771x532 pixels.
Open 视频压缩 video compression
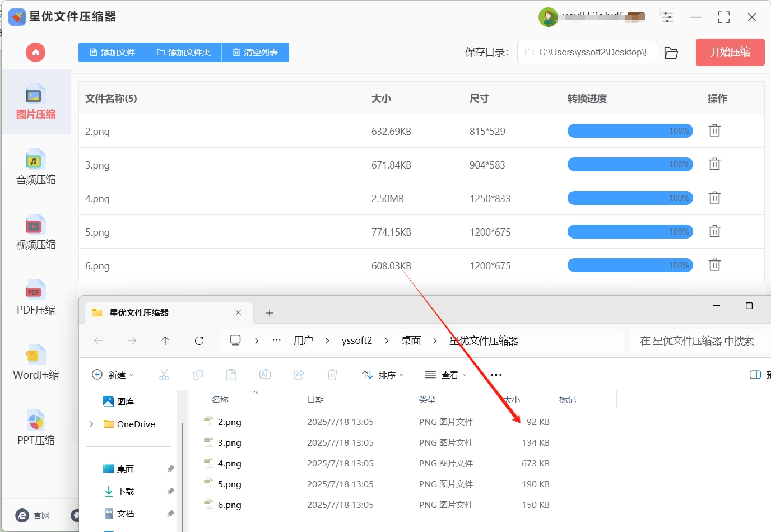(x=36, y=232)
